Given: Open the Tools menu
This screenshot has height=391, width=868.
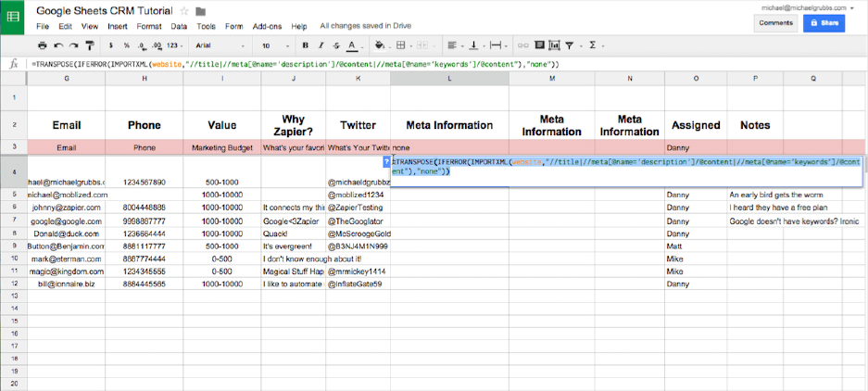Looking at the screenshot, I should (206, 26).
